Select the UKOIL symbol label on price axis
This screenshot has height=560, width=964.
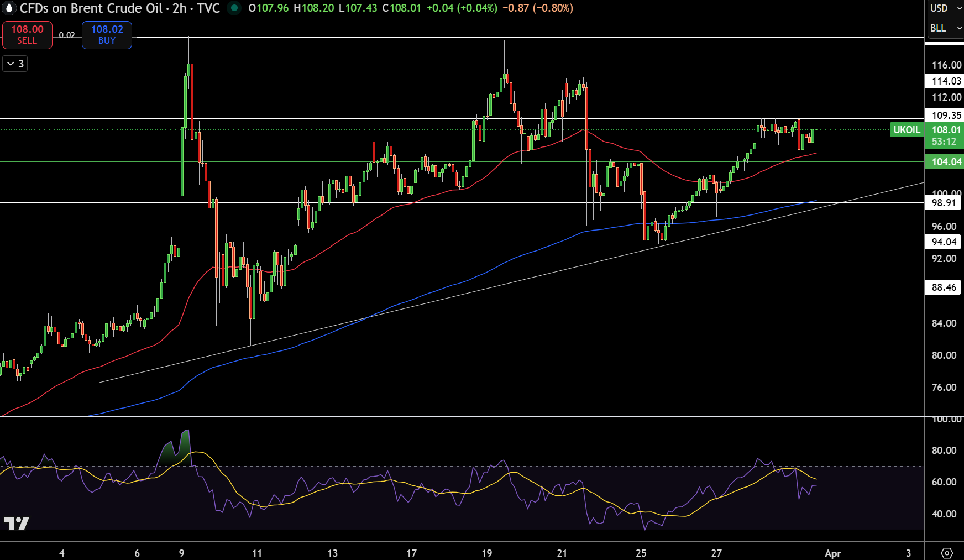pyautogui.click(x=907, y=130)
